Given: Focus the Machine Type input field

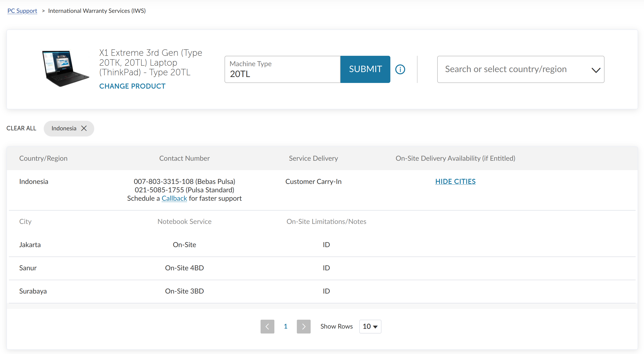Looking at the screenshot, I should click(283, 69).
